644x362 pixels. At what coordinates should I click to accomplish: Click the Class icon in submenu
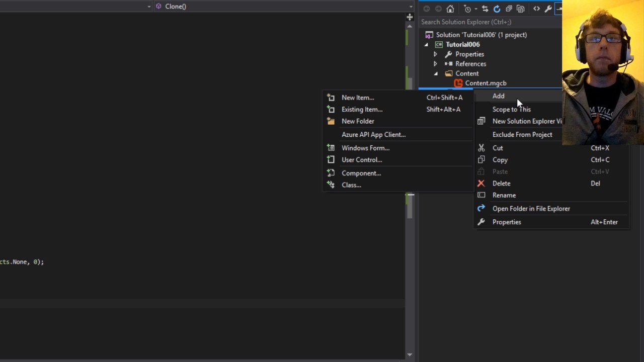pos(331,185)
